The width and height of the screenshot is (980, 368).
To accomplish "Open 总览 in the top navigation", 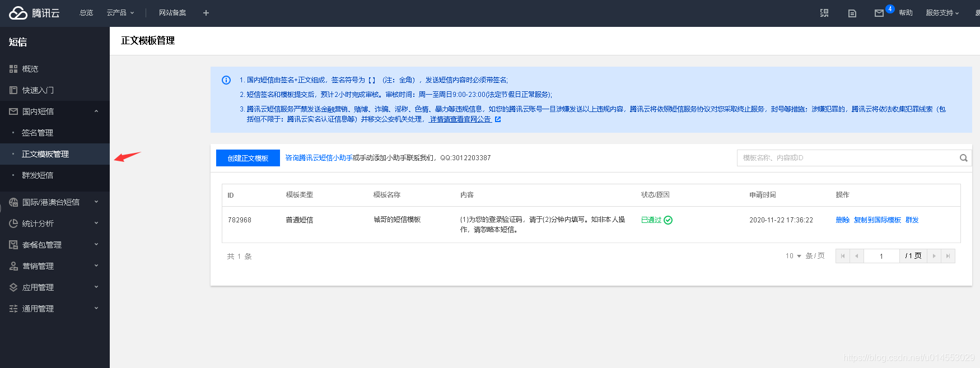I will click(86, 13).
